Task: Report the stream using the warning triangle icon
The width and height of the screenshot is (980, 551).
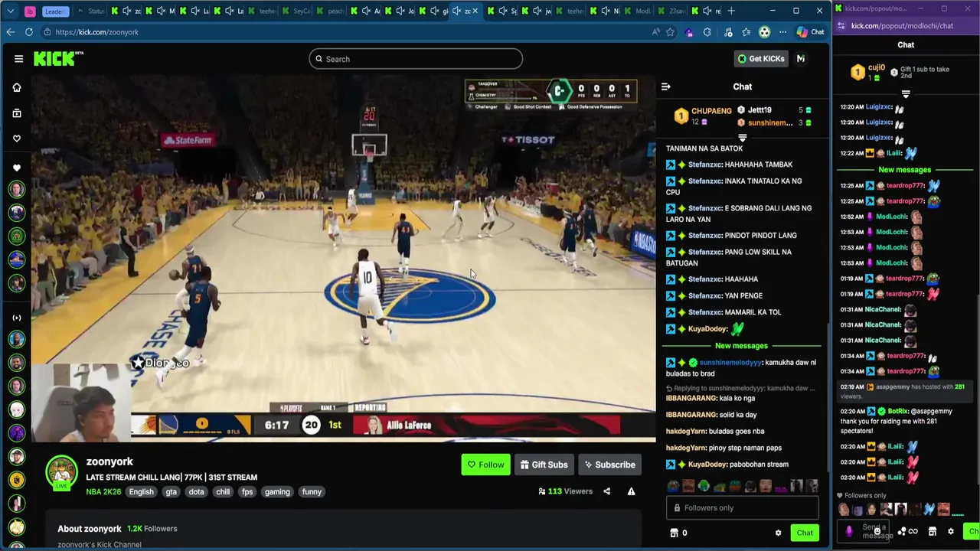Action: click(x=631, y=491)
